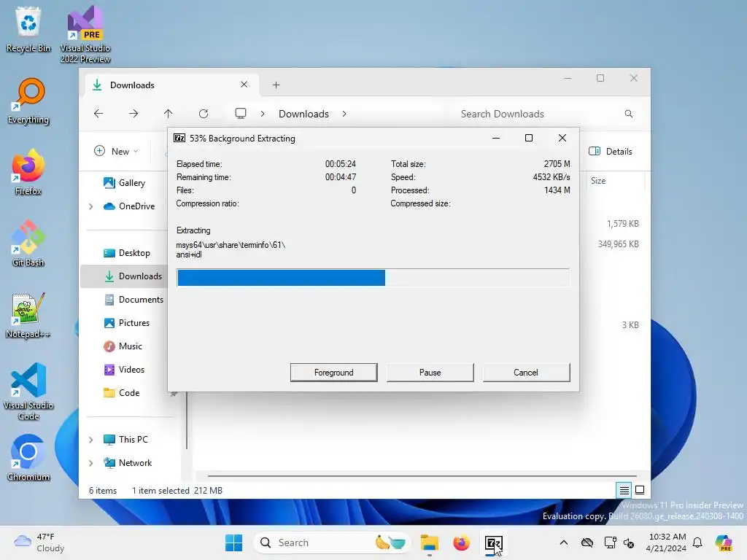Viewport: 747px width, 560px height.
Task: Minimize the 7-Zip extracting dialog
Action: click(496, 138)
